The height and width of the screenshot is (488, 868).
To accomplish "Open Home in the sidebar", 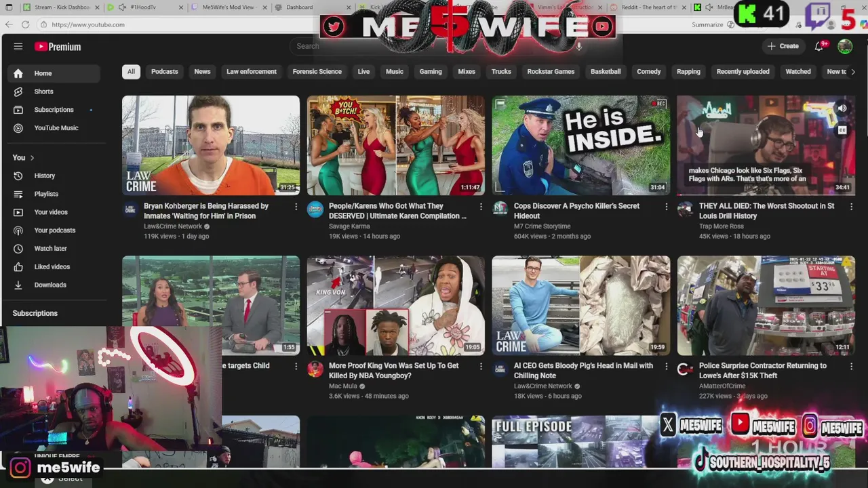I will (54, 73).
